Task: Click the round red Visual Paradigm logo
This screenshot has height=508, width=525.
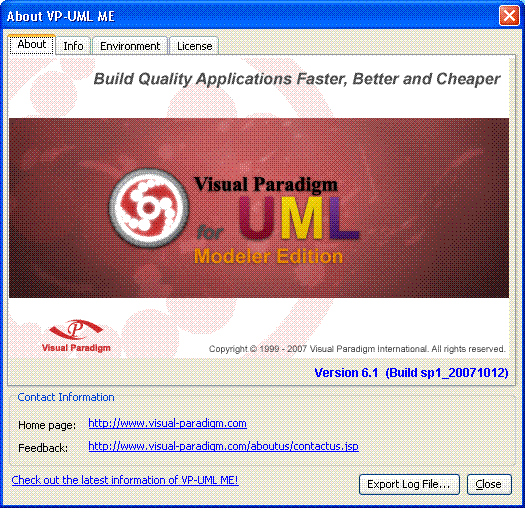Action: [149, 208]
